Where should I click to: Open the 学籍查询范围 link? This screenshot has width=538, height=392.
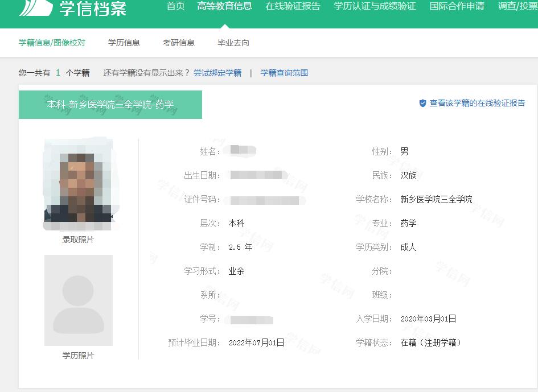[284, 73]
